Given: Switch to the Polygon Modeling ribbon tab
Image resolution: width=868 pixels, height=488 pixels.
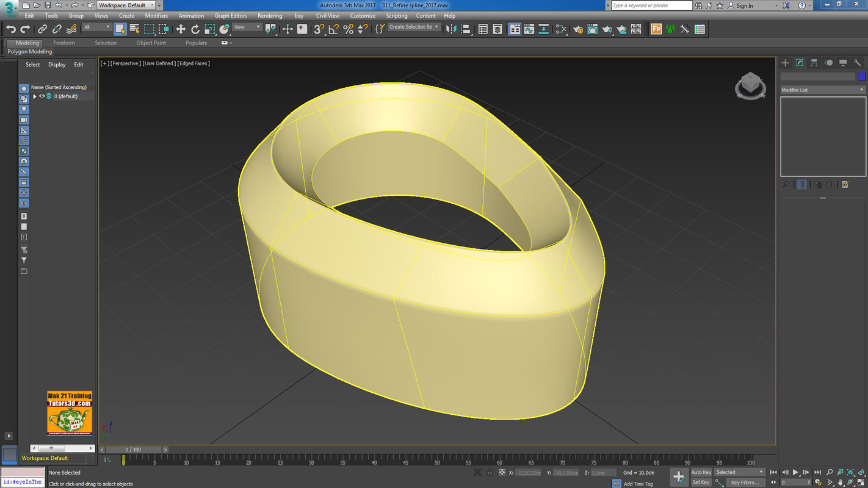Looking at the screenshot, I should click(29, 51).
